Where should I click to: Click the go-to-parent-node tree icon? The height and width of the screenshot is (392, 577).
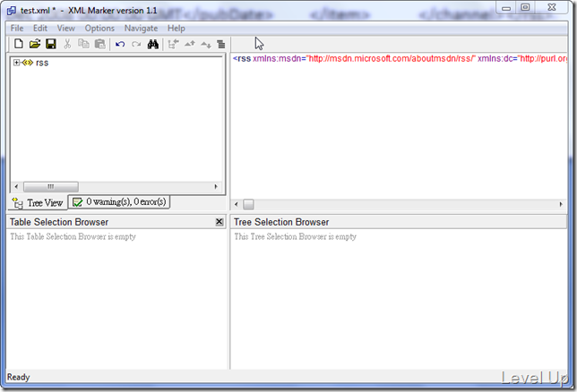point(173,45)
